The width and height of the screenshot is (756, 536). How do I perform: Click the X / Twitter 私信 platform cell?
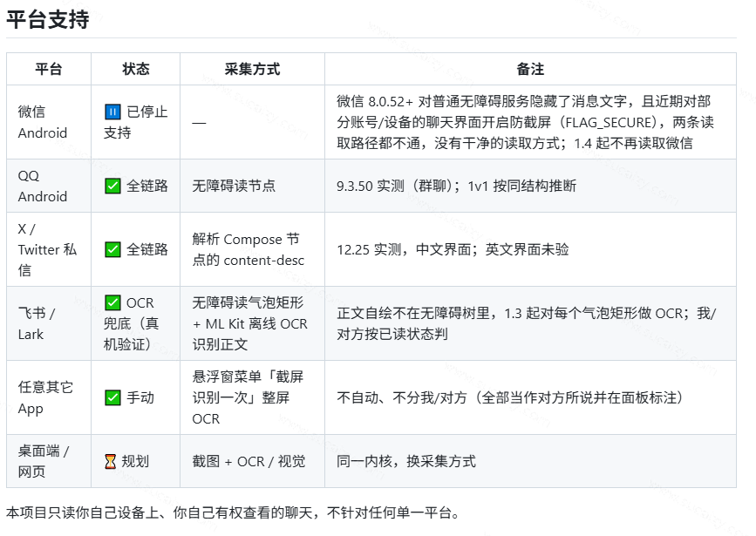click(47, 249)
